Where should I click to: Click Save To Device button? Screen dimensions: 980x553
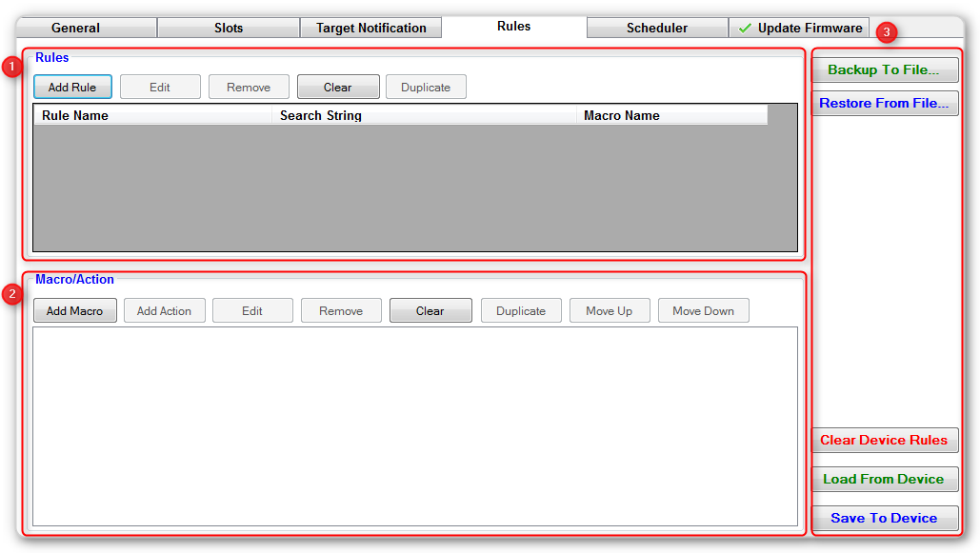tap(884, 519)
